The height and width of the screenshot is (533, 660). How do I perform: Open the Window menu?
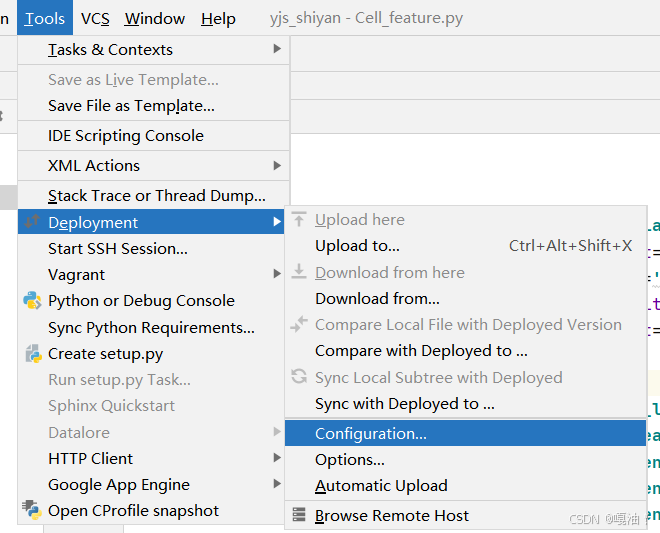(154, 18)
